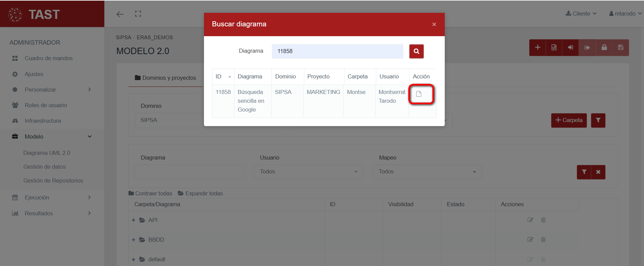Go back with the left arrow icon

(x=120, y=14)
